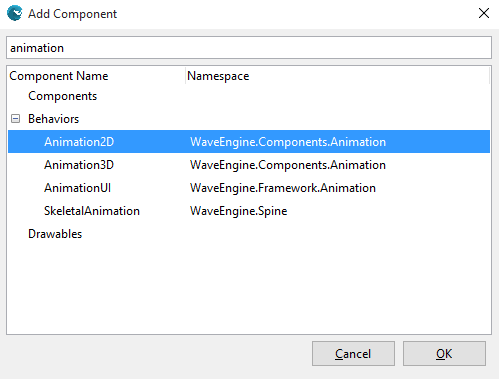Click the WaveEngine.Framework.Animation namespace cell
The height and width of the screenshot is (379, 499).
point(283,188)
